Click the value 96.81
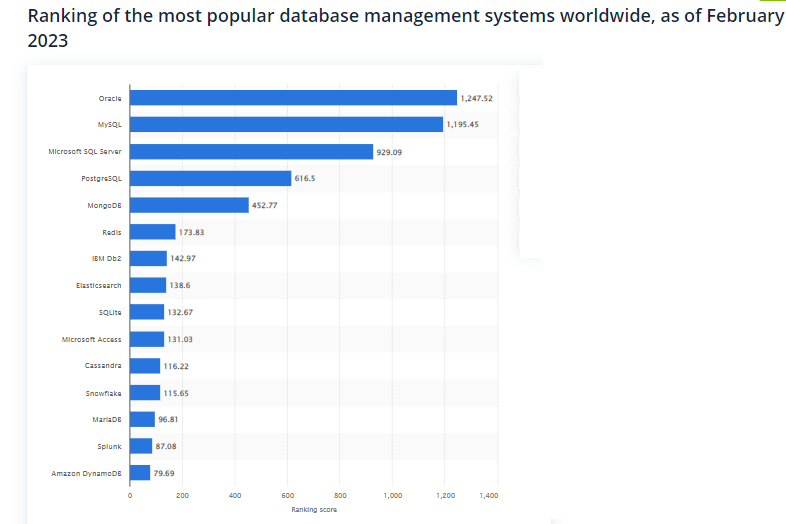The width and height of the screenshot is (786, 524). 168,419
